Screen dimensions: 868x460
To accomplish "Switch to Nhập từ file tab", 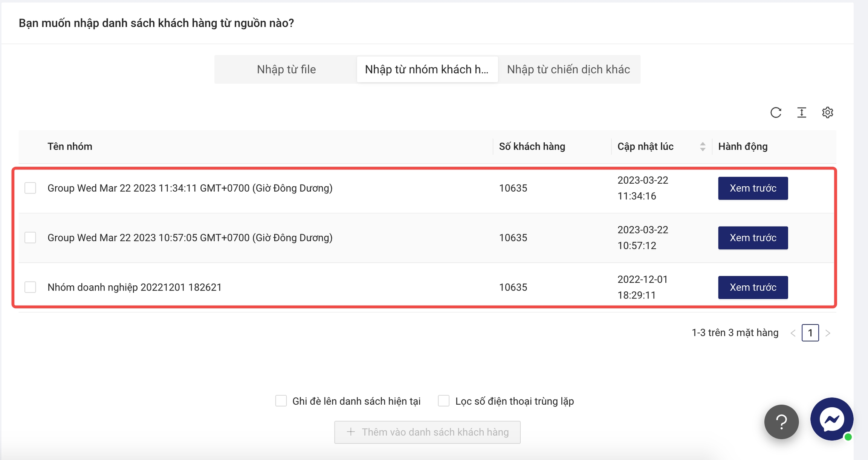I will [286, 69].
